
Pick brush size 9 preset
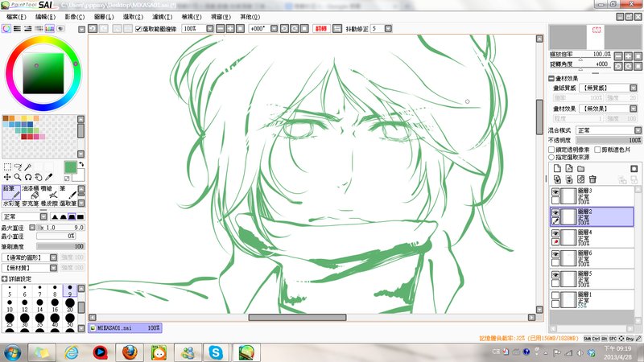pos(70,290)
